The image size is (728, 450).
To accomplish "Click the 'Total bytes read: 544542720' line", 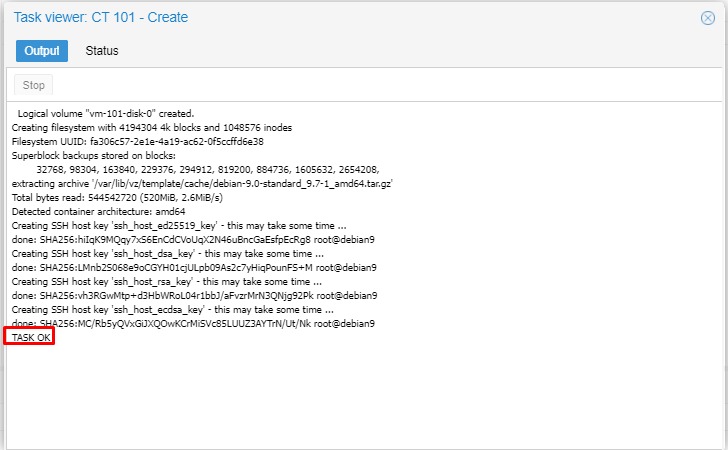I will coord(117,197).
